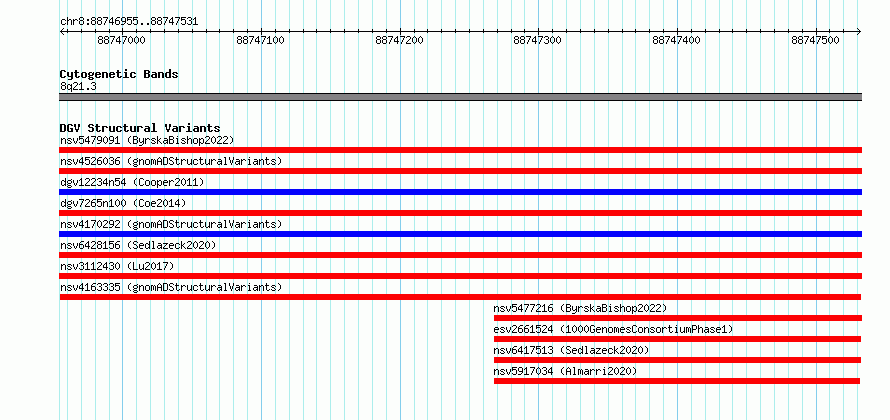
Task: Select the red bar under dgv7265n100
Action: 460,213
